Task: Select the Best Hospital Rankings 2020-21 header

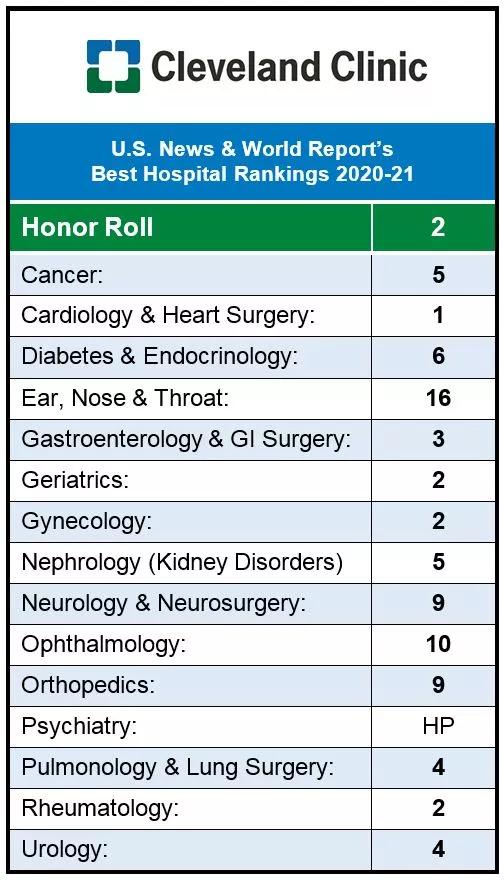Action: click(x=253, y=161)
